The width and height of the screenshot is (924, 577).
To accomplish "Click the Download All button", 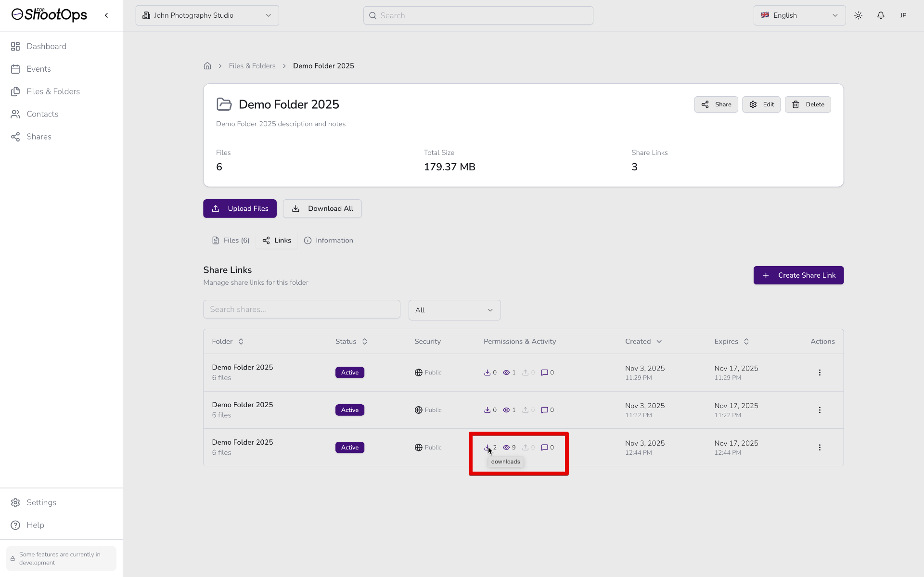I will point(322,209).
